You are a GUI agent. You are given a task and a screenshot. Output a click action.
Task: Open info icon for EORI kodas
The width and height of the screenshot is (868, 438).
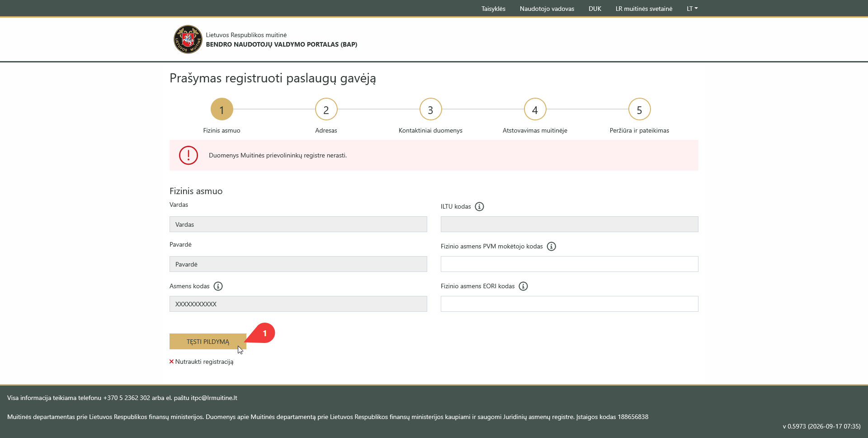pyautogui.click(x=524, y=286)
